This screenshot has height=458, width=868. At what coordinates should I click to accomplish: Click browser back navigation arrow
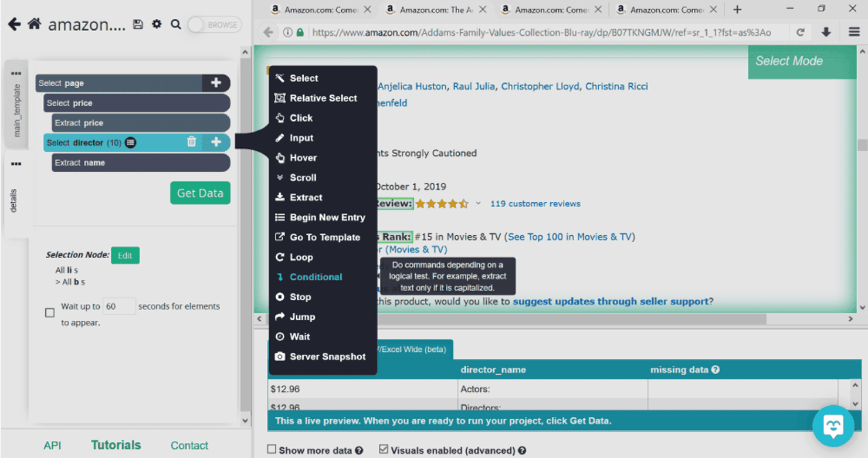click(x=269, y=32)
